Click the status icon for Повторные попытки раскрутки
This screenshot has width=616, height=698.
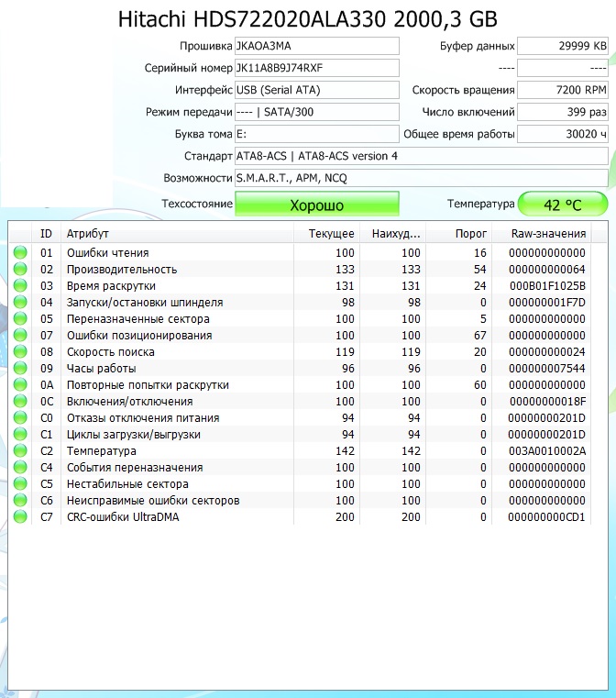(x=20, y=384)
